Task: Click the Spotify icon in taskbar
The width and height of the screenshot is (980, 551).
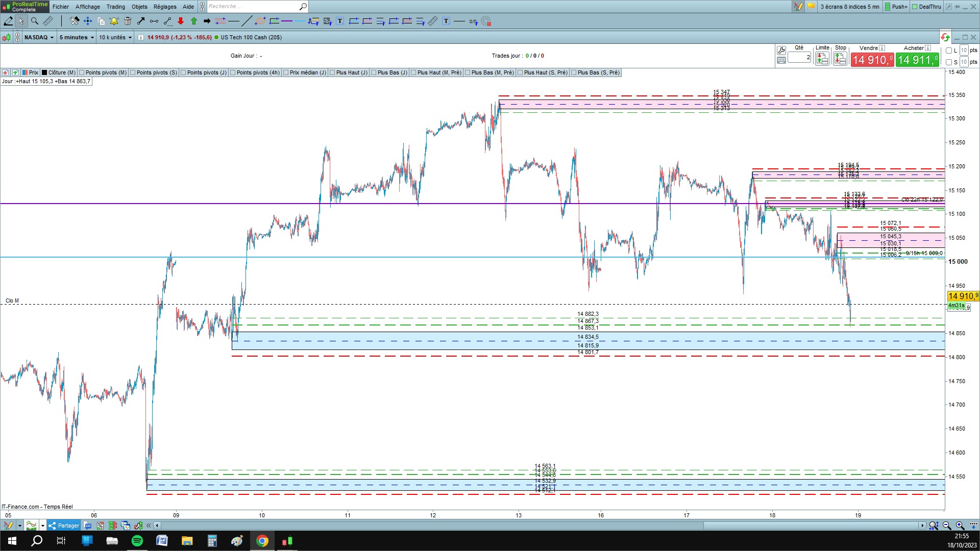Action: 137,541
